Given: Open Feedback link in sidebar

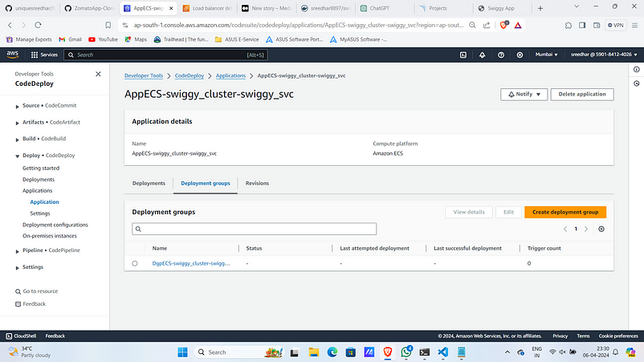Looking at the screenshot, I should click(x=30, y=304).
